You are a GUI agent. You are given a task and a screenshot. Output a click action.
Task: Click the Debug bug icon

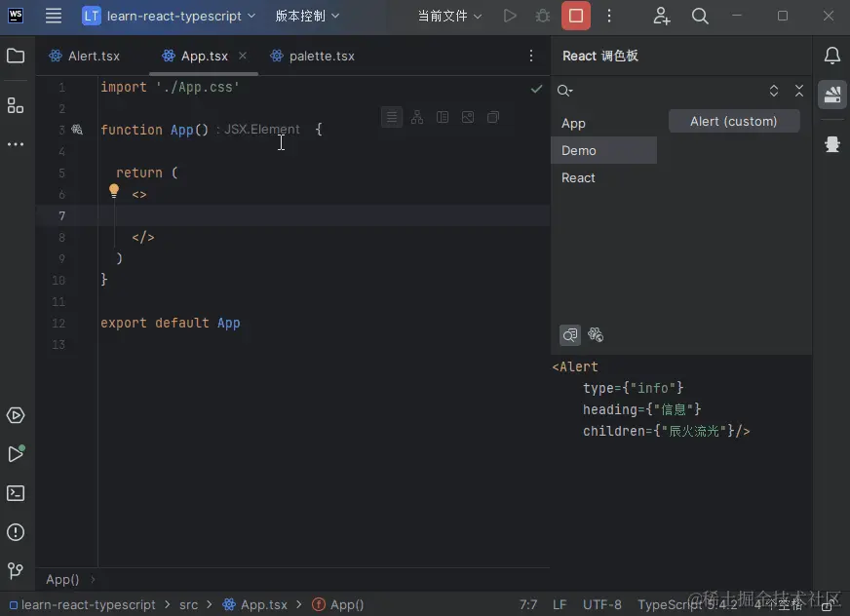pos(543,16)
